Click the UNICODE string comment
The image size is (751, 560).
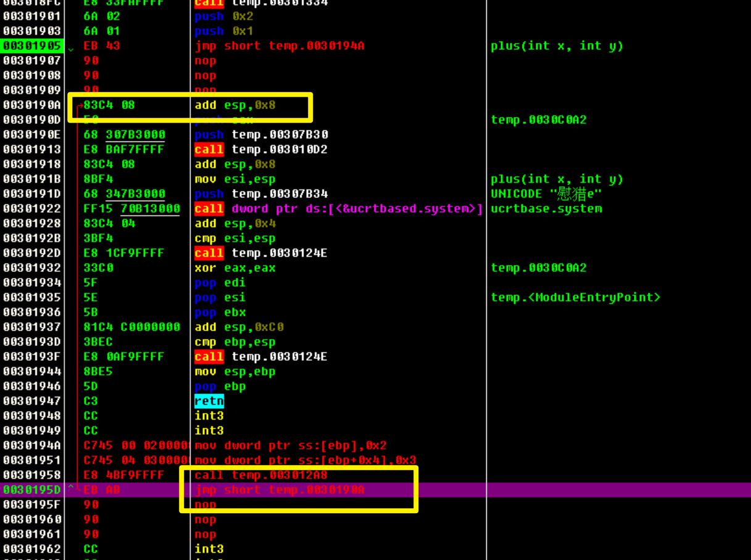tap(546, 194)
